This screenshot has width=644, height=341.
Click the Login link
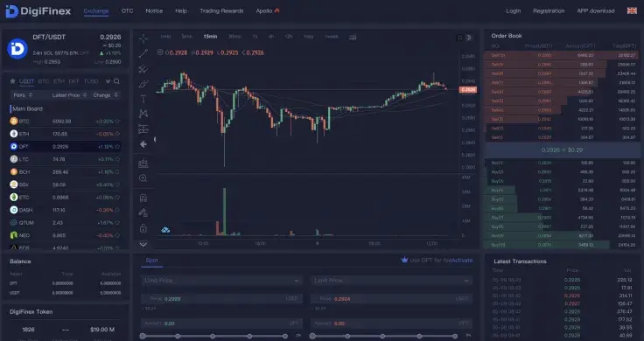click(x=514, y=11)
